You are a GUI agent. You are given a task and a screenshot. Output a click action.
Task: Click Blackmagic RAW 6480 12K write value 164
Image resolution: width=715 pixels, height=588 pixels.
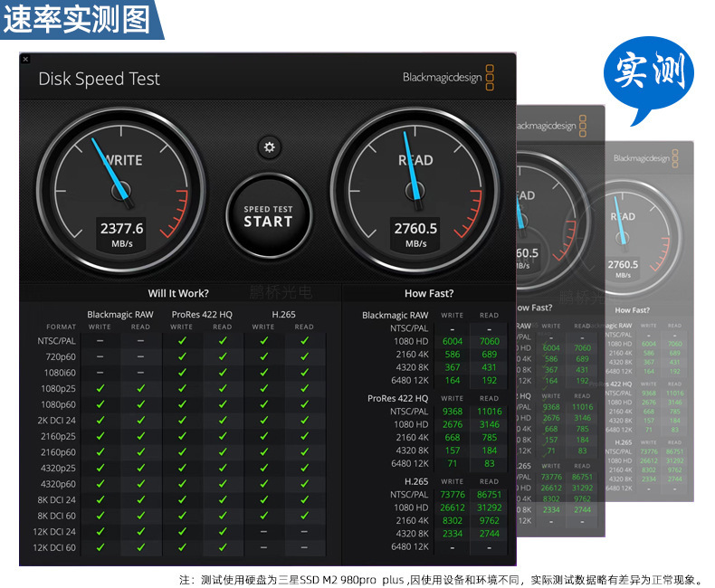[453, 381]
